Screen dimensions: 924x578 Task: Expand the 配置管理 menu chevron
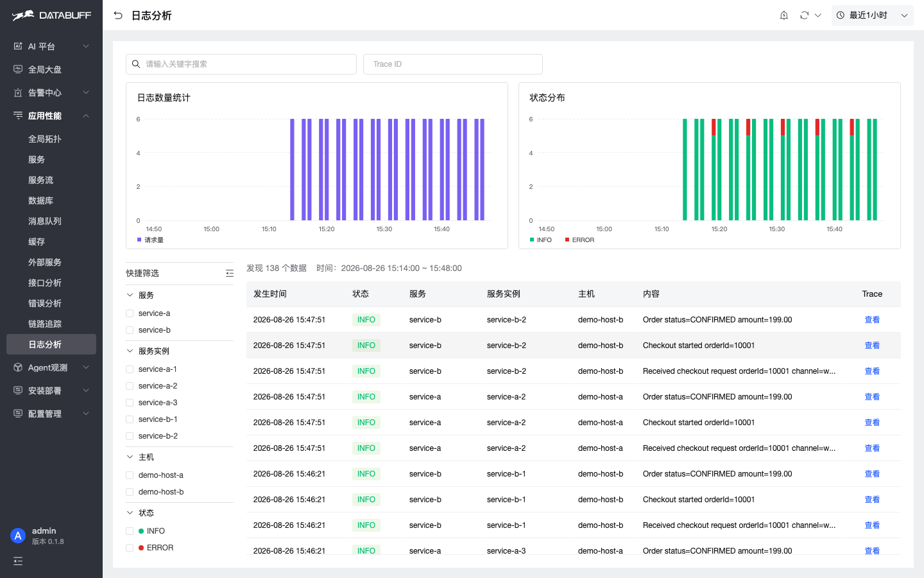[86, 414]
